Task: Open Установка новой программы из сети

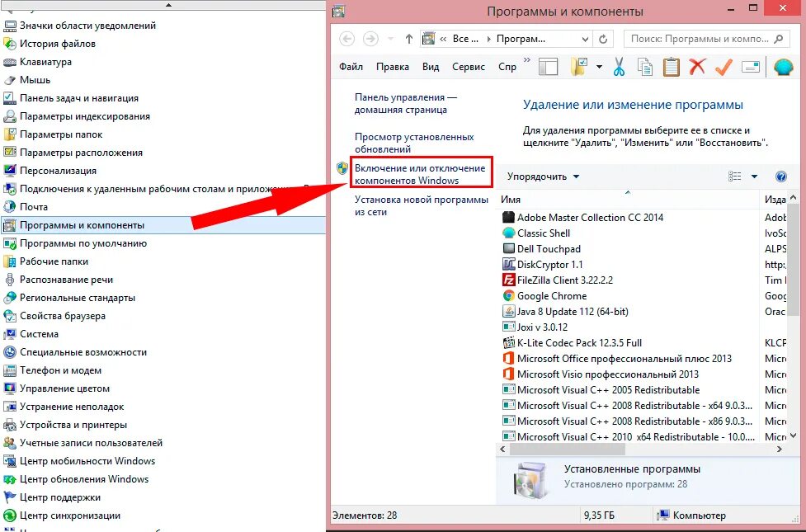Action: 422,205
